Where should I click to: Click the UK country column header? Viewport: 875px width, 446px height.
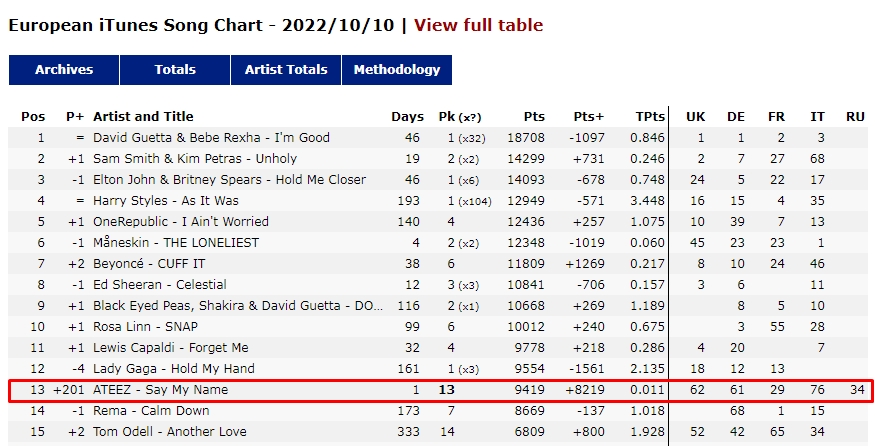pos(695,117)
